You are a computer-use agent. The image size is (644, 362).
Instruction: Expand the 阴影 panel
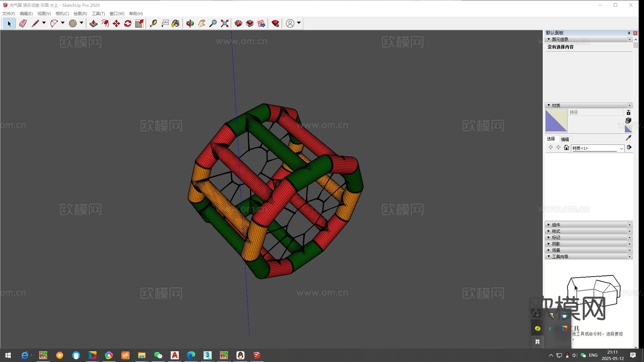(x=549, y=244)
